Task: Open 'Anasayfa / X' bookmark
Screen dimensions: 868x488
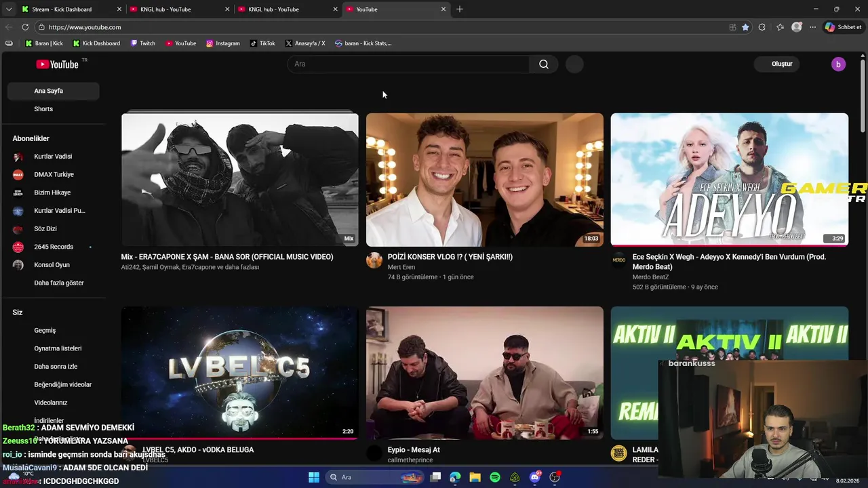Action: pyautogui.click(x=305, y=43)
